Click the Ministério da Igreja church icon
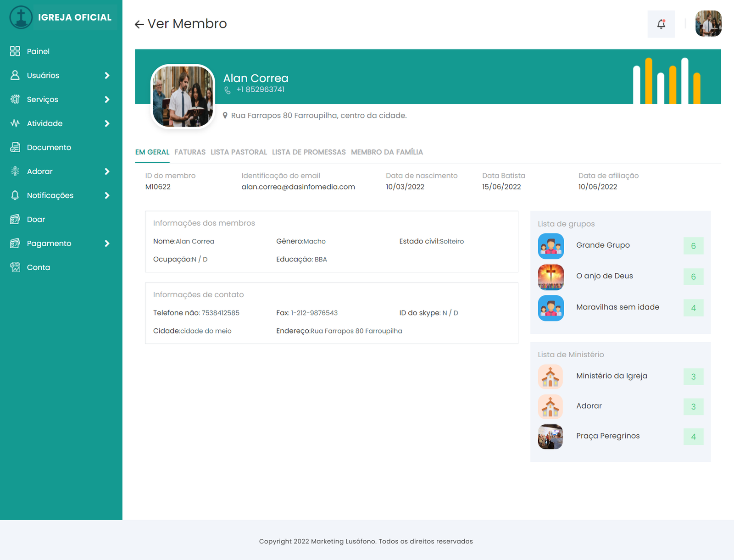 [550, 377]
